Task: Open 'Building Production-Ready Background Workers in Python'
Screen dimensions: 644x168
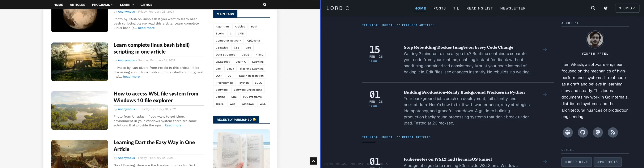Action: [464, 92]
